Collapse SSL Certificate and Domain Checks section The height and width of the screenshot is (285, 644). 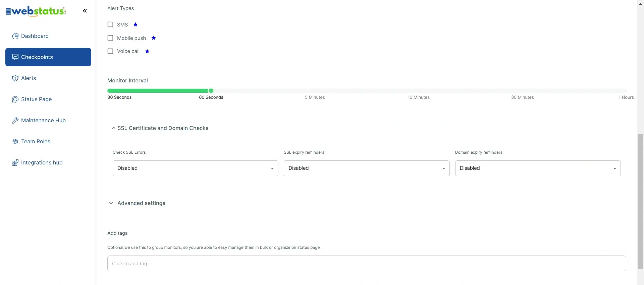click(x=160, y=128)
